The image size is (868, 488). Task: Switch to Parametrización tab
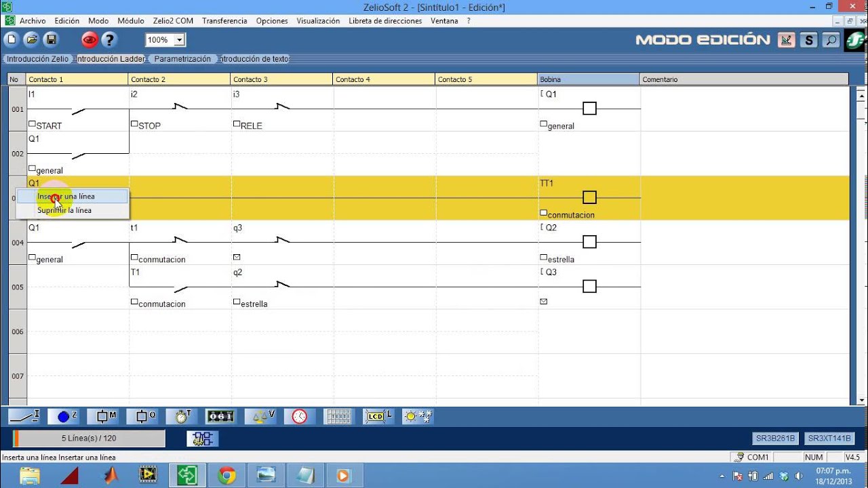(182, 59)
